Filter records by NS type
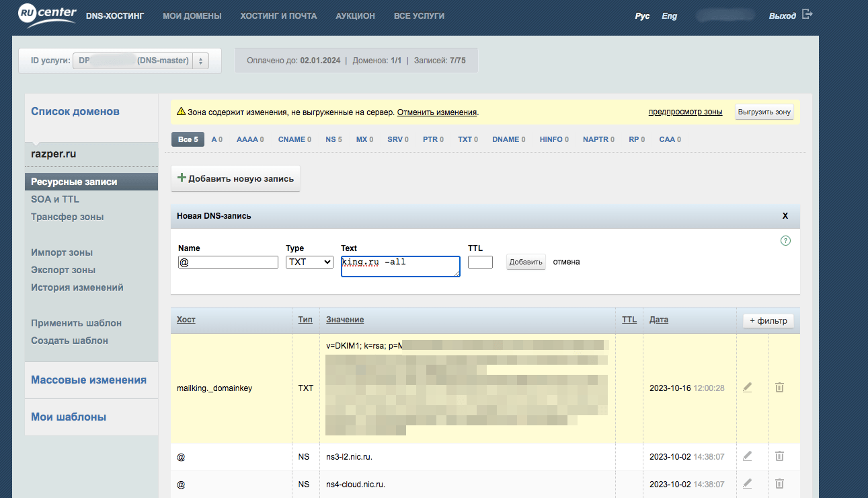868x498 pixels. pos(333,139)
